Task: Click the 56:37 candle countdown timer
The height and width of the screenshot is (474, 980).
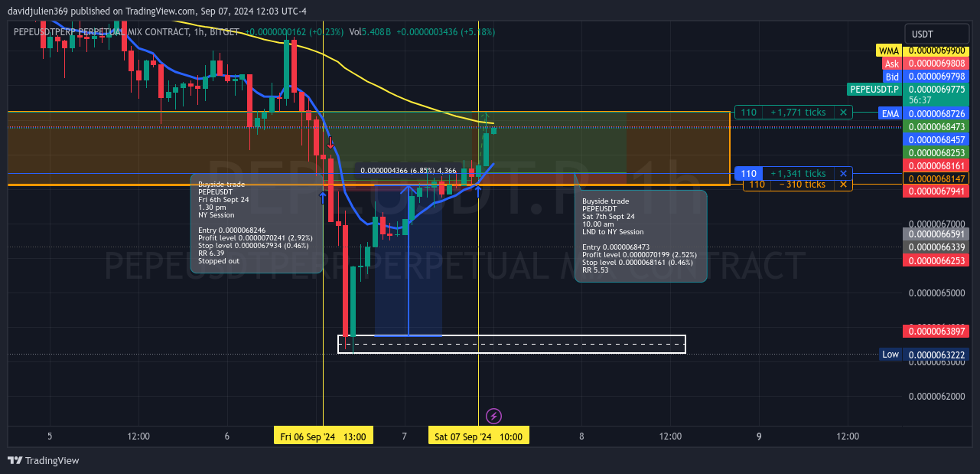Action: (919, 100)
